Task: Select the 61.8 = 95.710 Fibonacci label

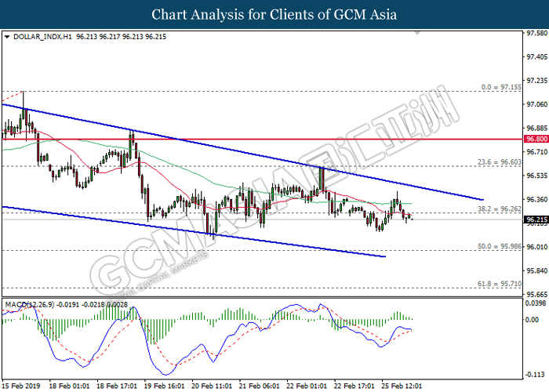Action: pos(500,284)
